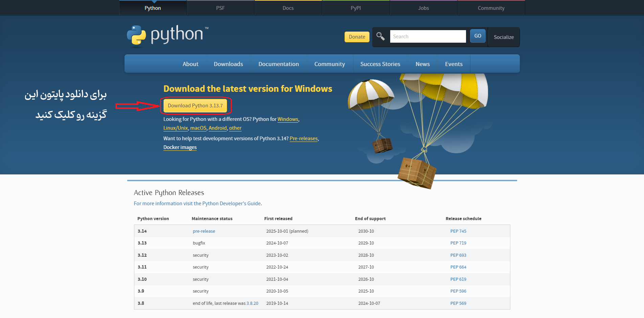Open the Downloads menu
The width and height of the screenshot is (644, 318).
(228, 64)
